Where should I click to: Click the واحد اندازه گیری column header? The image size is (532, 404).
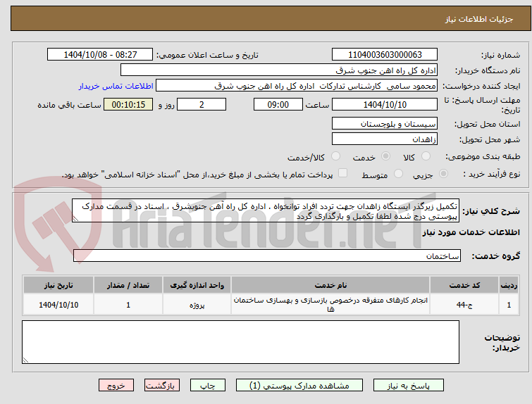(197, 285)
